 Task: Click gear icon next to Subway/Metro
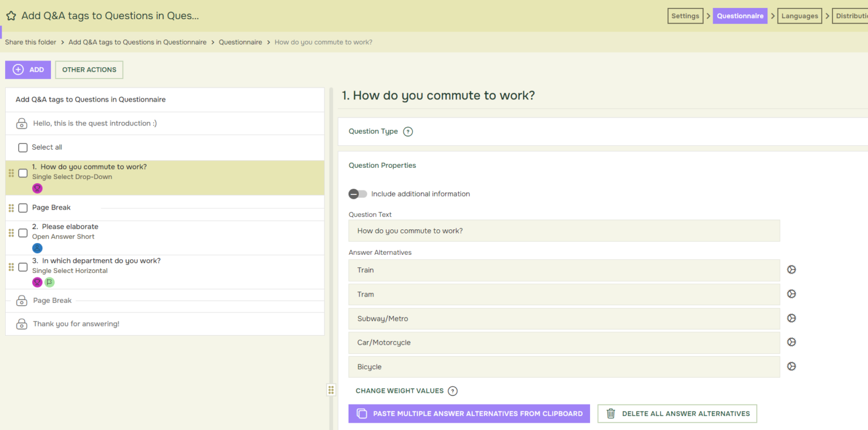791,319
